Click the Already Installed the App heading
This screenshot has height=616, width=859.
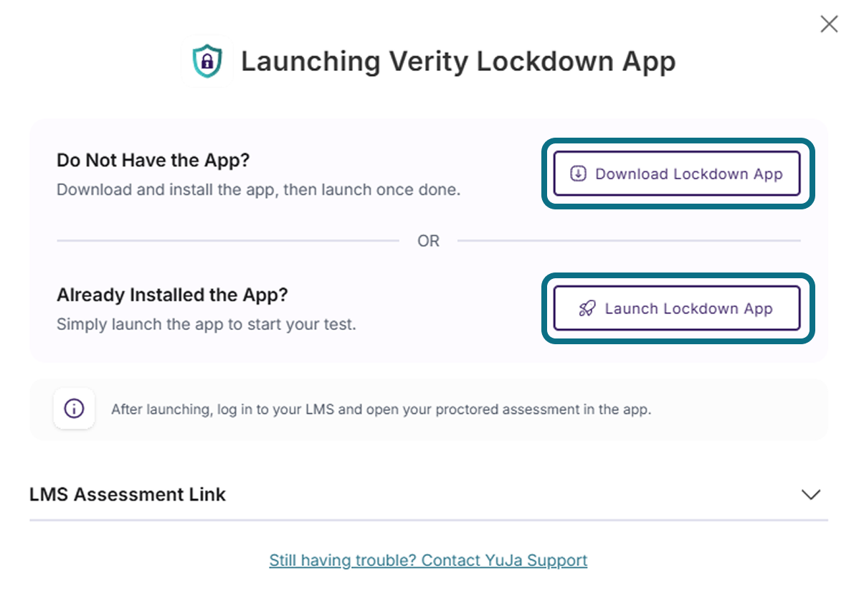[x=172, y=295]
